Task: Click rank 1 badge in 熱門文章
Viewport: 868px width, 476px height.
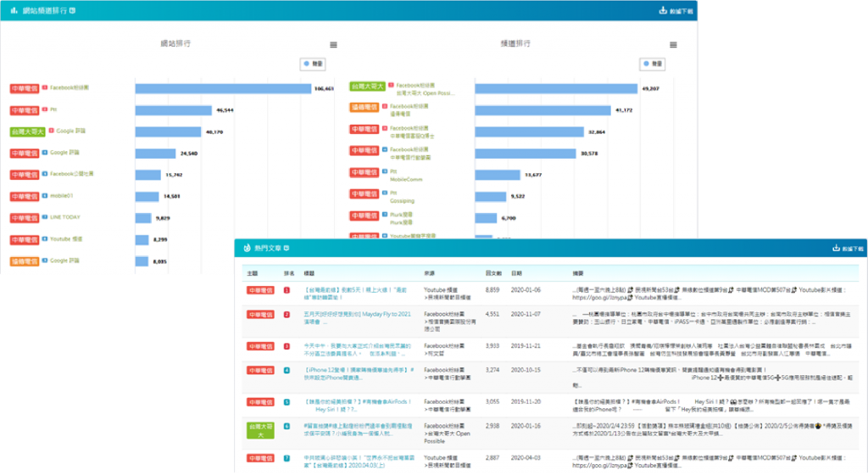Action: [x=287, y=290]
